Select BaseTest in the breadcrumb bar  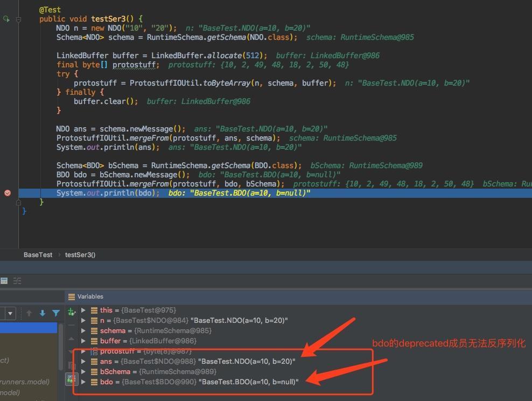click(x=38, y=254)
